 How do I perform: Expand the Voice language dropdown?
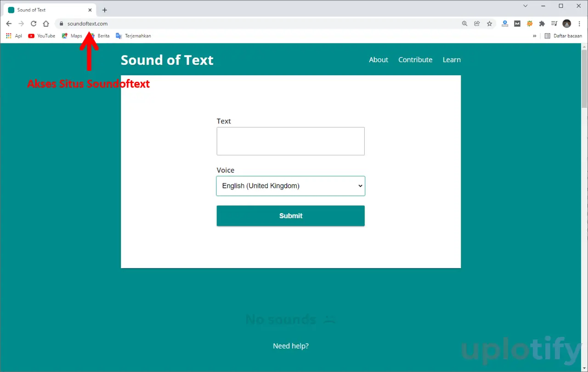point(291,186)
